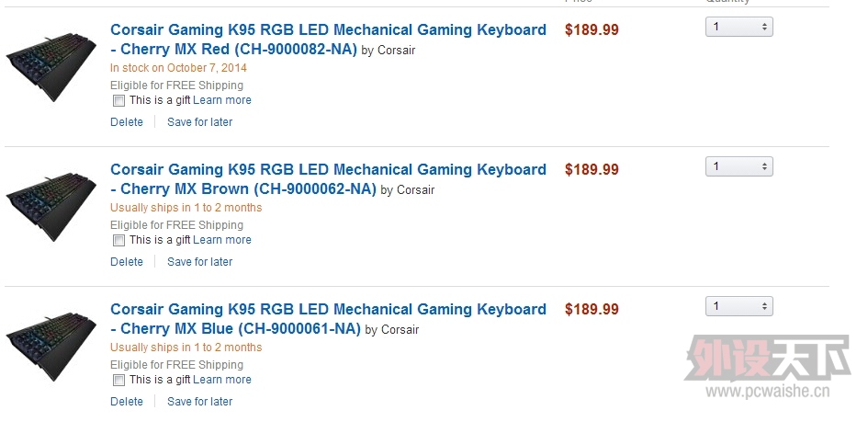Image resolution: width=868 pixels, height=422 pixels.
Task: Save the MX Brown keyboard for later
Action: [200, 261]
